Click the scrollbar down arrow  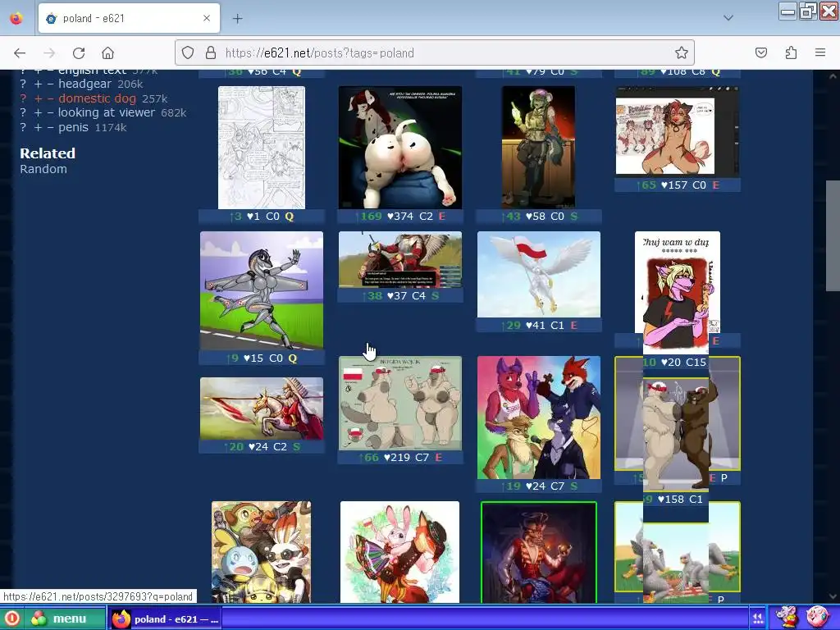pos(833,596)
